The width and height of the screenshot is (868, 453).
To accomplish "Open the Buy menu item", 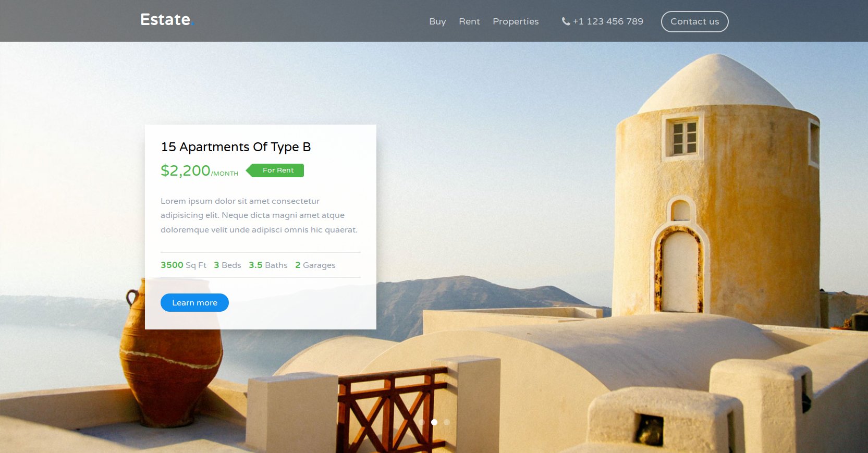I will 437,21.
